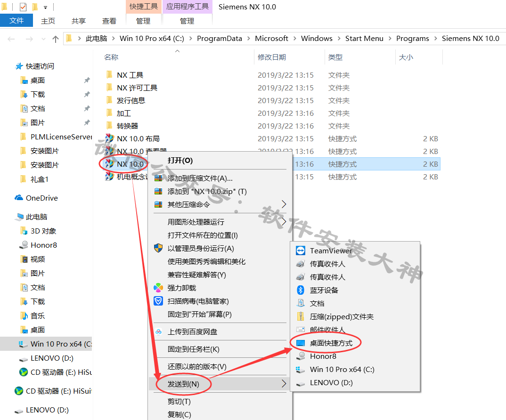The height and width of the screenshot is (420, 506).
Task: Expand breadcrumb chevron after ProgramData
Action: click(248, 39)
